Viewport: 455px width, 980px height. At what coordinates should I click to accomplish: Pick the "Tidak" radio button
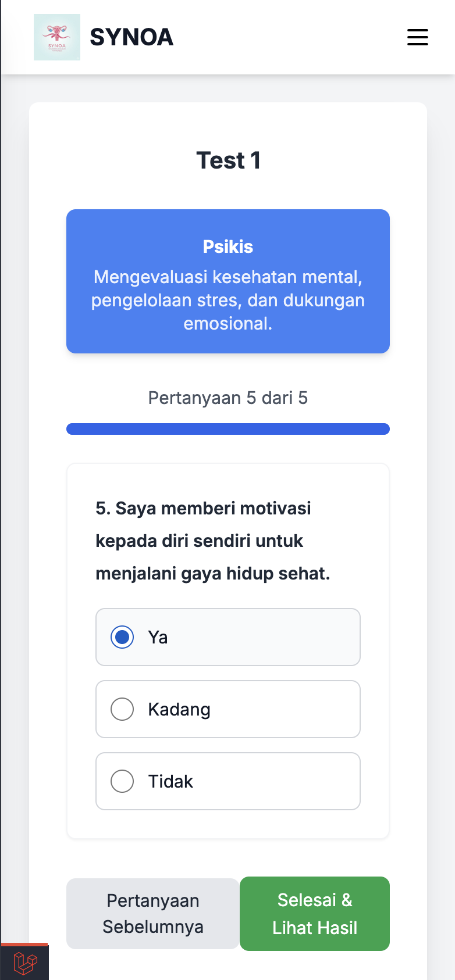[x=122, y=781]
